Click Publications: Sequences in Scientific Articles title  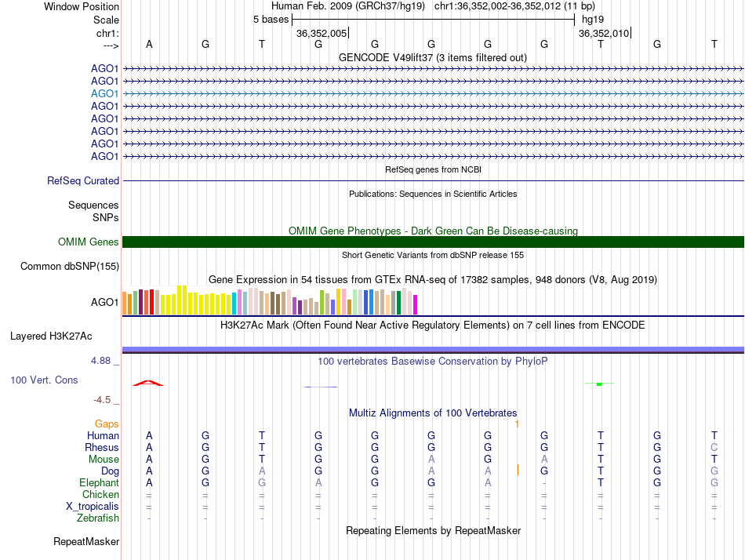coord(433,194)
